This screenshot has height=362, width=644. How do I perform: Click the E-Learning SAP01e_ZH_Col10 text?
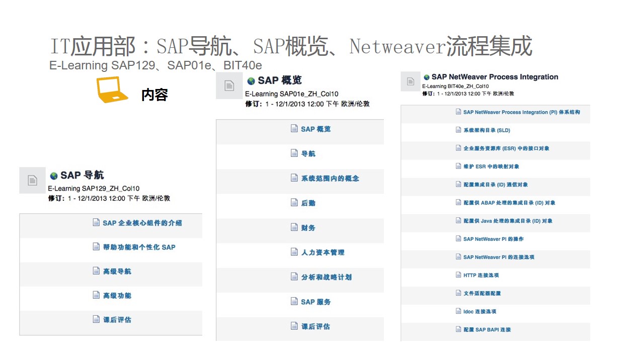click(292, 94)
